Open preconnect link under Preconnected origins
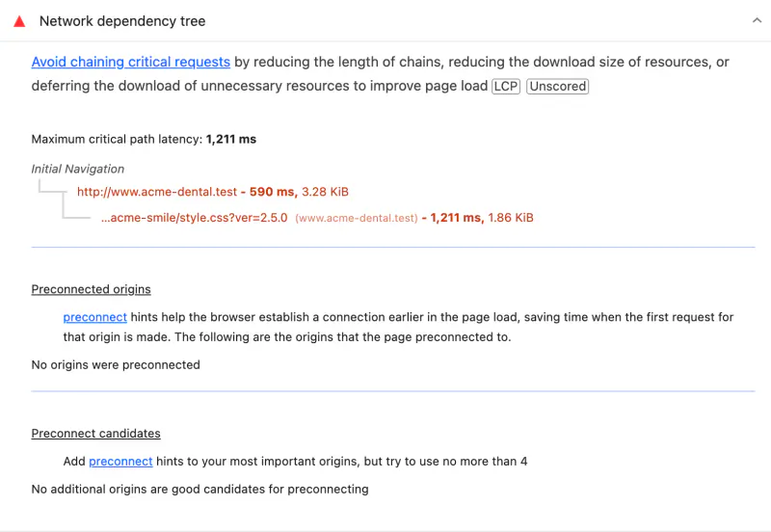Image resolution: width=771 pixels, height=532 pixels. 94,317
